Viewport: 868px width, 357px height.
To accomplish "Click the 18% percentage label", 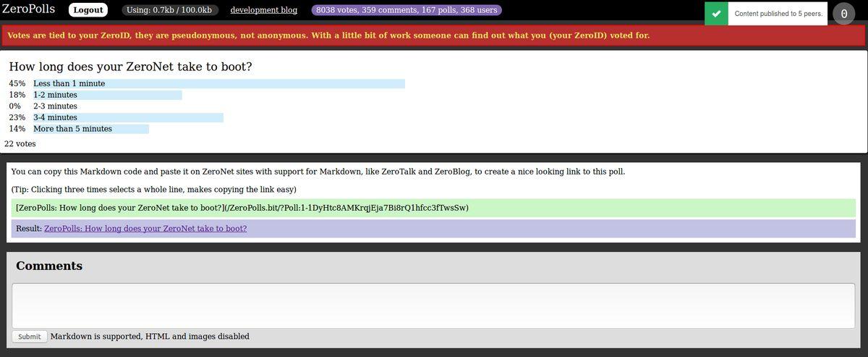I will [x=17, y=95].
